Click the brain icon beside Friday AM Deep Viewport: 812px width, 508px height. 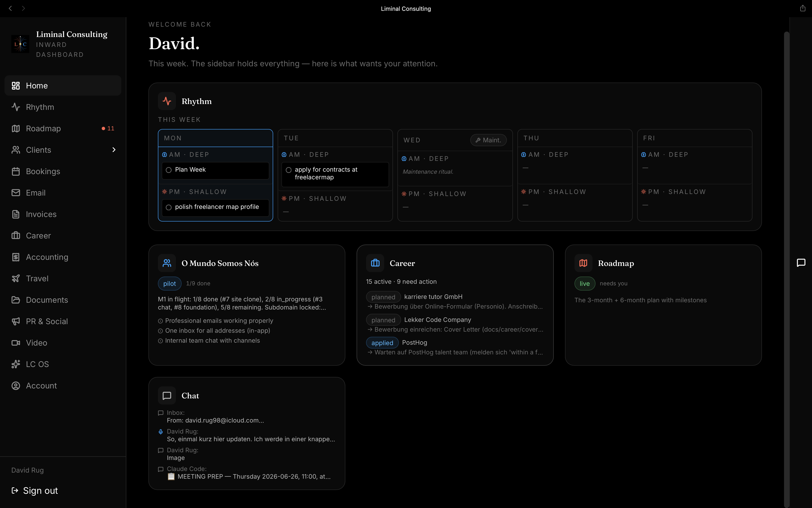[643, 155]
